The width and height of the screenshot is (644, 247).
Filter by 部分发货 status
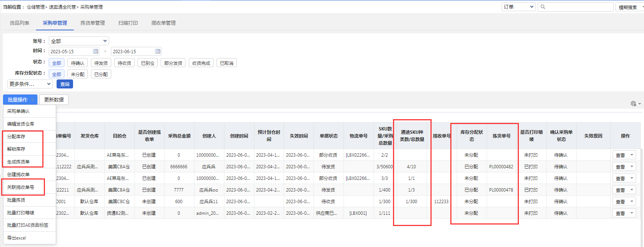pos(173,63)
